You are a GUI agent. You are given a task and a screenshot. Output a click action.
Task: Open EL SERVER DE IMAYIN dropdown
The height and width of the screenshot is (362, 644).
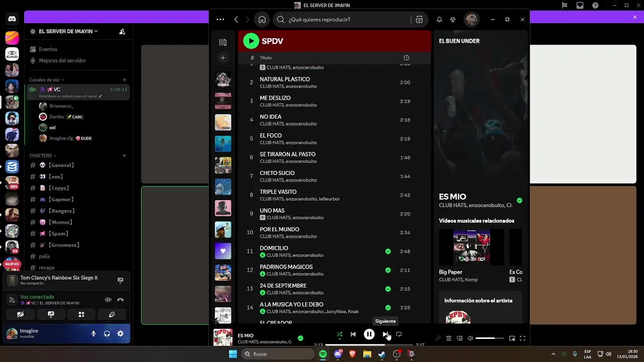pos(68,31)
